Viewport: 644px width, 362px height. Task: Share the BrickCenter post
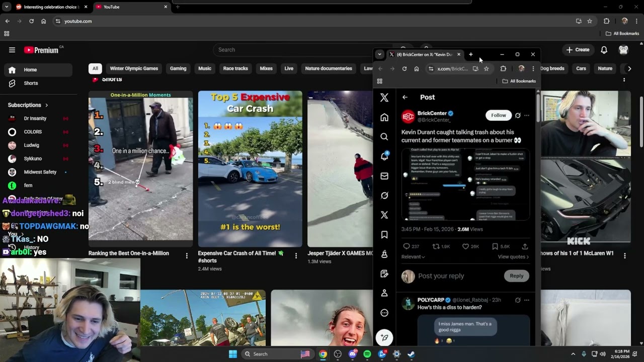click(525, 246)
